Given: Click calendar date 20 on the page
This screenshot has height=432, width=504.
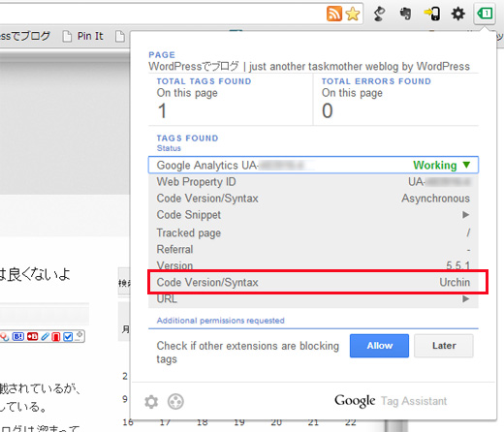Looking at the screenshot, I should click(x=276, y=422).
